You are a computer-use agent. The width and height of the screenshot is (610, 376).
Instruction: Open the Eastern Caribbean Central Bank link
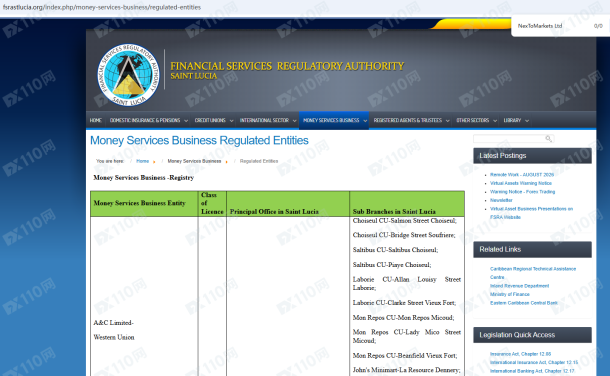coord(524,303)
